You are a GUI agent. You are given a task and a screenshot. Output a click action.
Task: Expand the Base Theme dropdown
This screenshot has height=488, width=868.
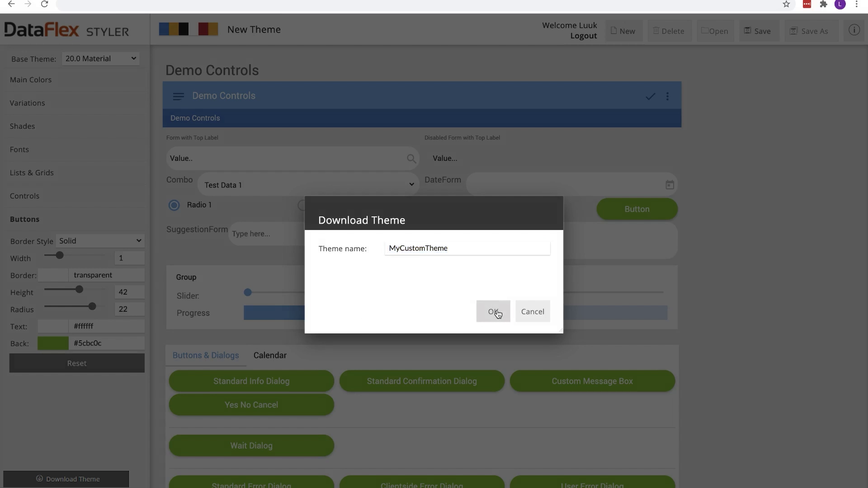100,58
